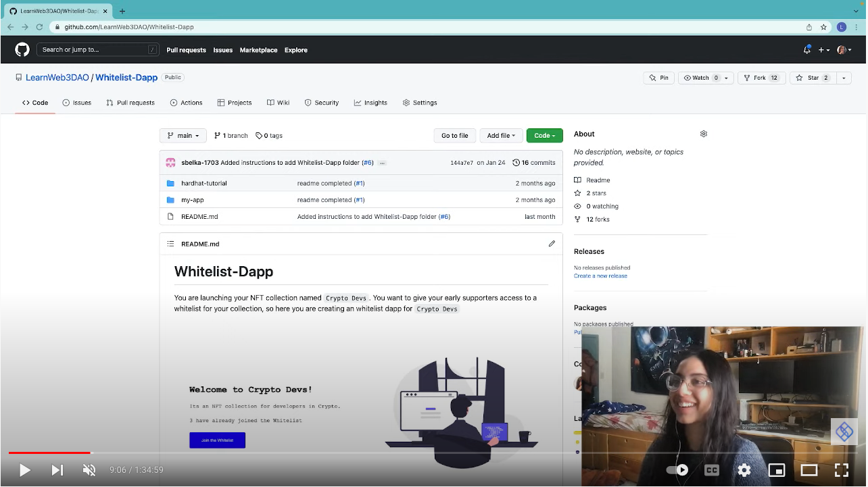Click the video progress bar
The image size is (868, 487).
click(x=434, y=453)
